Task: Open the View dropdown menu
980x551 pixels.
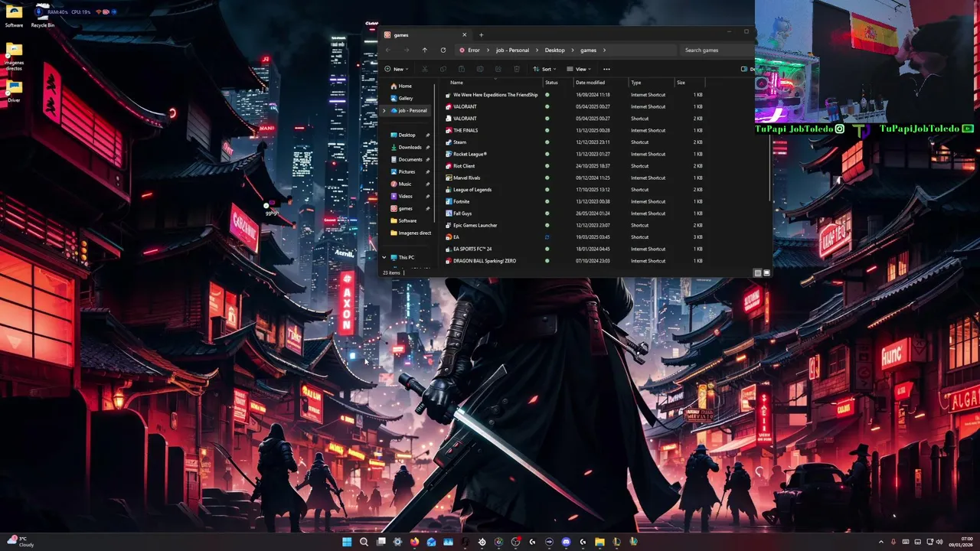Action: [580, 69]
